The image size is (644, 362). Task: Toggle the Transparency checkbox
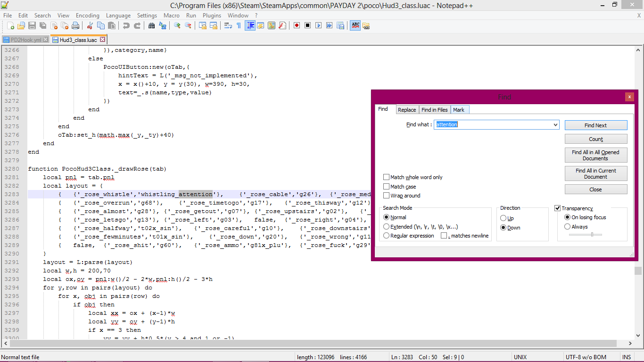click(558, 208)
